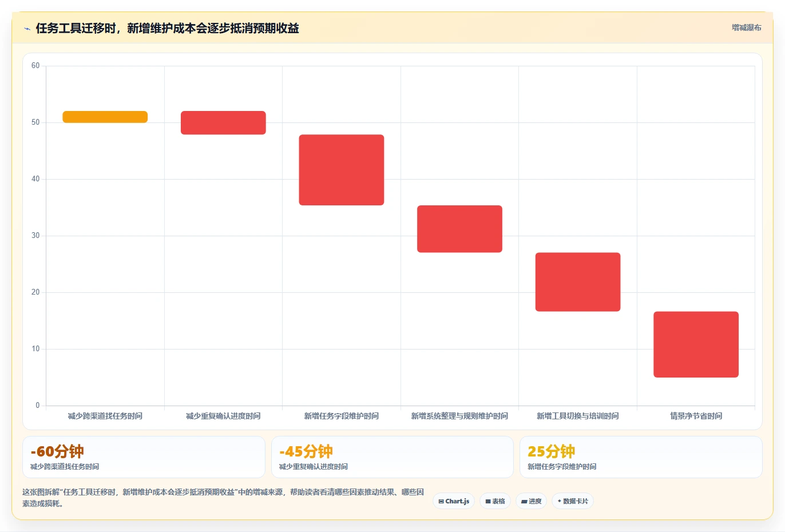
Task: Click axis label 新增工具切换与培训时间
Action: tap(578, 416)
